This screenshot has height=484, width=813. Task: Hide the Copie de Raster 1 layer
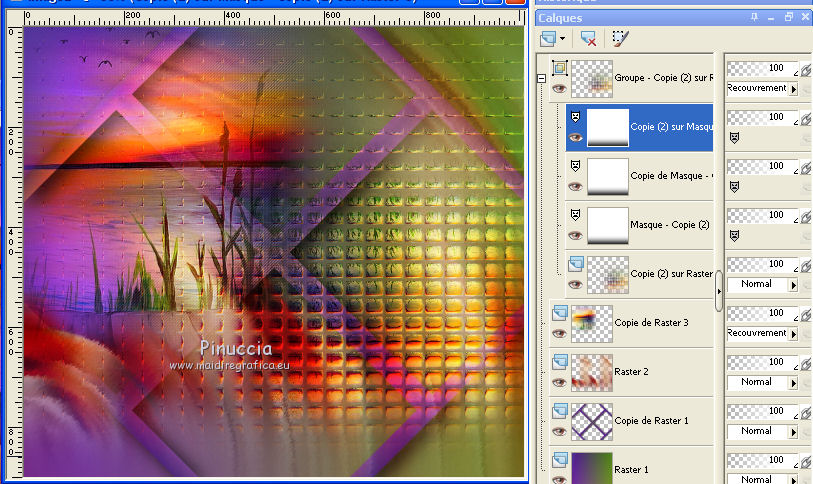(558, 431)
